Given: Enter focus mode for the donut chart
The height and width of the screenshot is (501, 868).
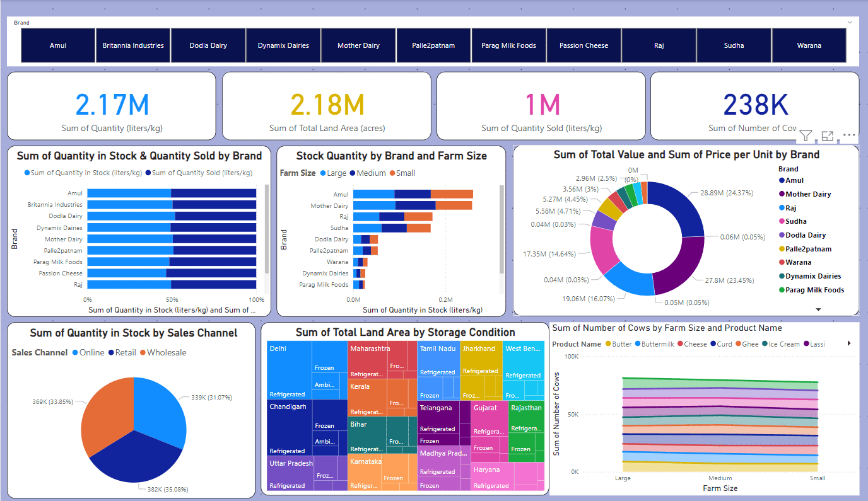Looking at the screenshot, I should (828, 135).
